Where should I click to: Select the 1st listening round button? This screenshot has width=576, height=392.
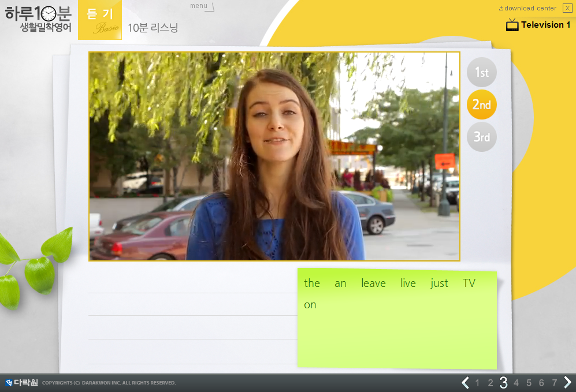coord(481,72)
